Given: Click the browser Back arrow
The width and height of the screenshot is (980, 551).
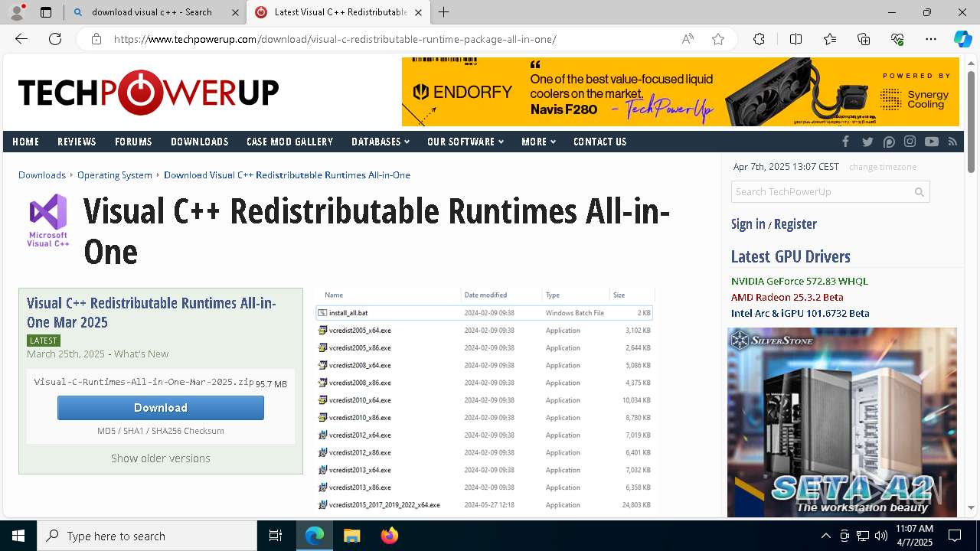Looking at the screenshot, I should (21, 39).
